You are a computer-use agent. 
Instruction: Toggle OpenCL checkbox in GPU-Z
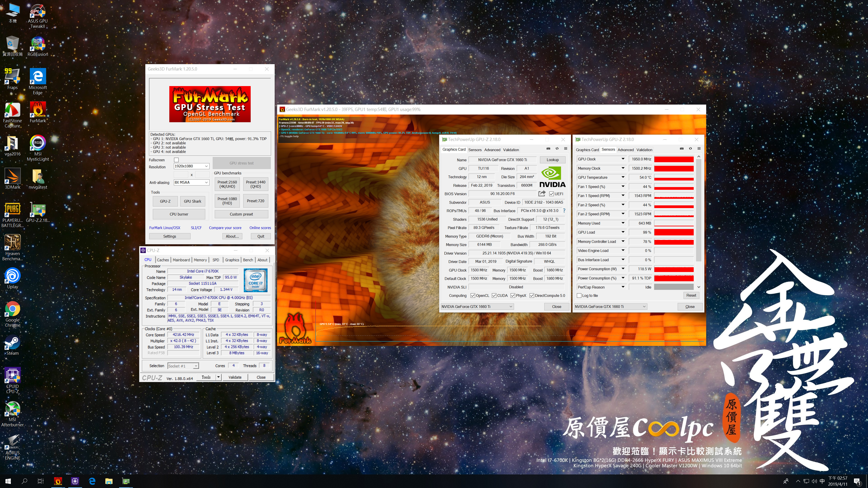[x=473, y=295]
